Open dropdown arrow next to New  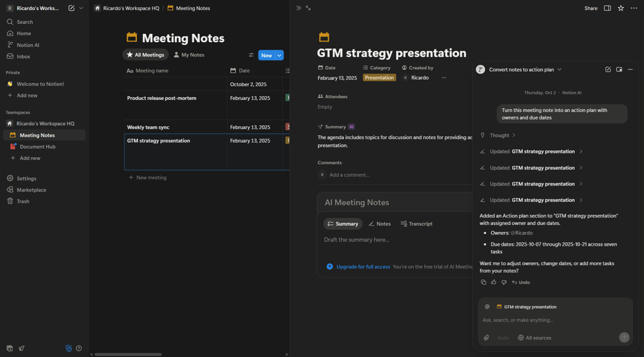pos(279,55)
